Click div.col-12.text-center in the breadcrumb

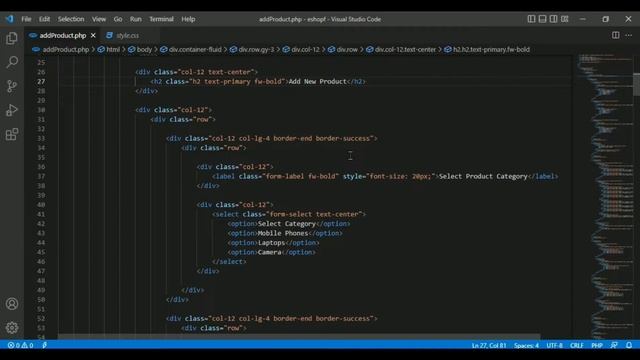(405, 49)
